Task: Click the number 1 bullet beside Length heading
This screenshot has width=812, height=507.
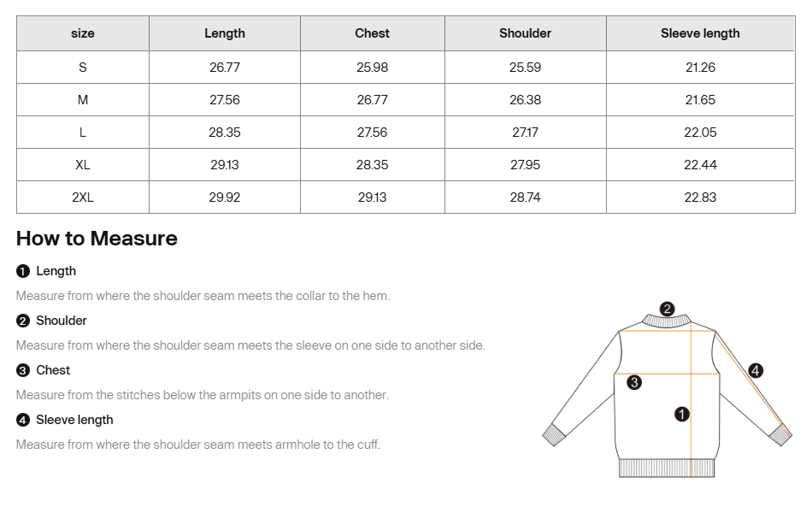Action: (x=23, y=271)
